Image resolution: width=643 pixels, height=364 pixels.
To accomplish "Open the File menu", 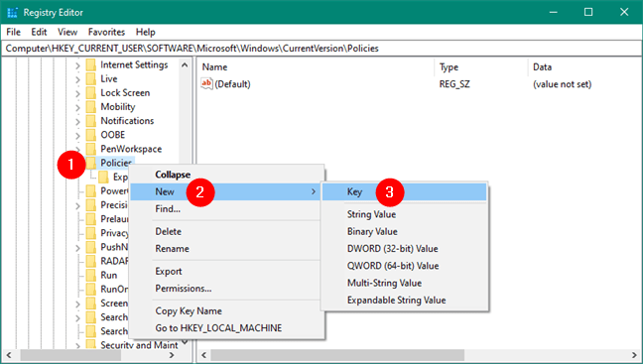I will coord(13,32).
